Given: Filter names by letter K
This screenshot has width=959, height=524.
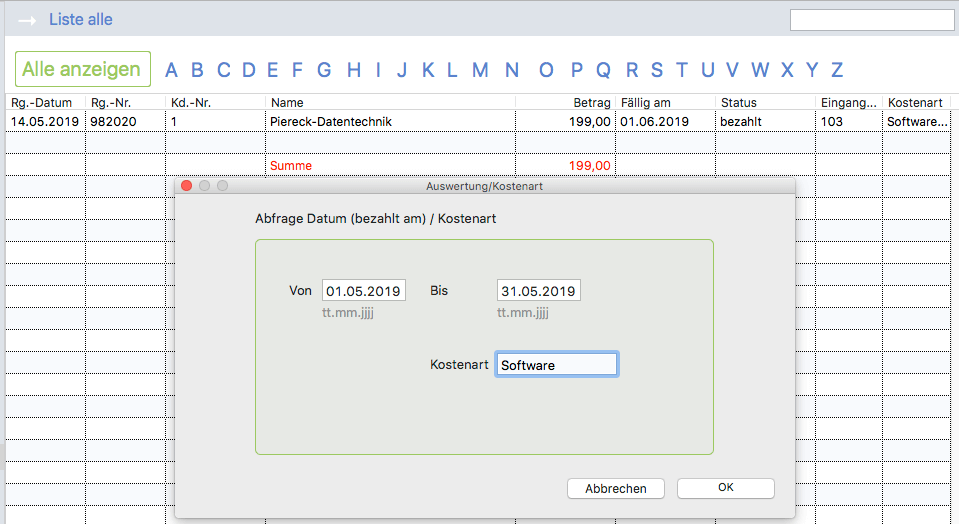Looking at the screenshot, I should click(x=428, y=70).
